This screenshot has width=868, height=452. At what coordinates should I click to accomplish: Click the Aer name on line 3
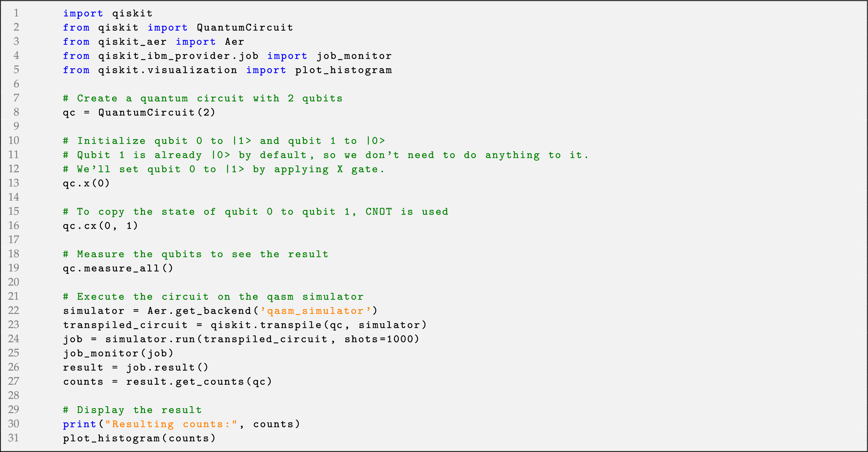[234, 41]
